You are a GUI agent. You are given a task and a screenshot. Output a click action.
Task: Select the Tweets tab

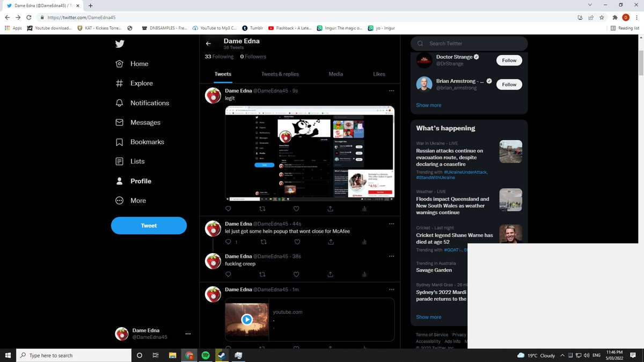[x=223, y=74]
